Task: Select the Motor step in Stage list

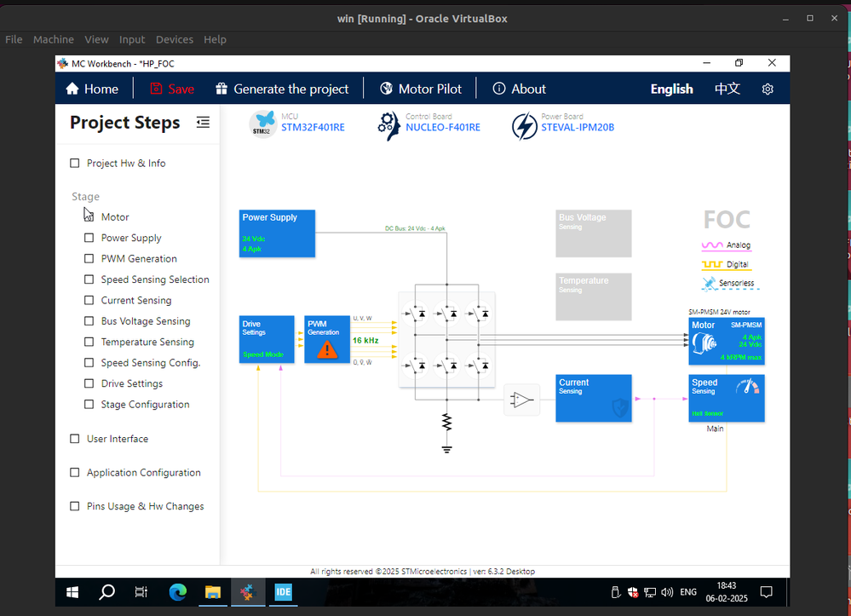Action: [115, 217]
